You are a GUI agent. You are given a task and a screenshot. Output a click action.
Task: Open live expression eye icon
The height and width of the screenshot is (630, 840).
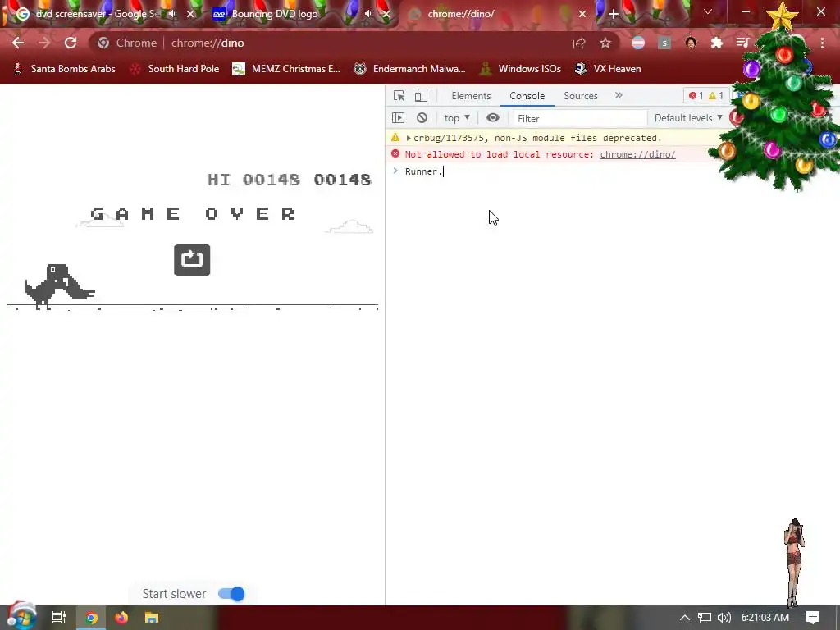point(493,118)
